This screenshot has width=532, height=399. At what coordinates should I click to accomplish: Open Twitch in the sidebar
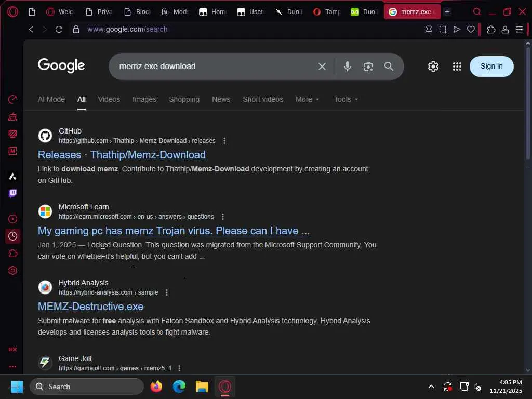(12, 193)
